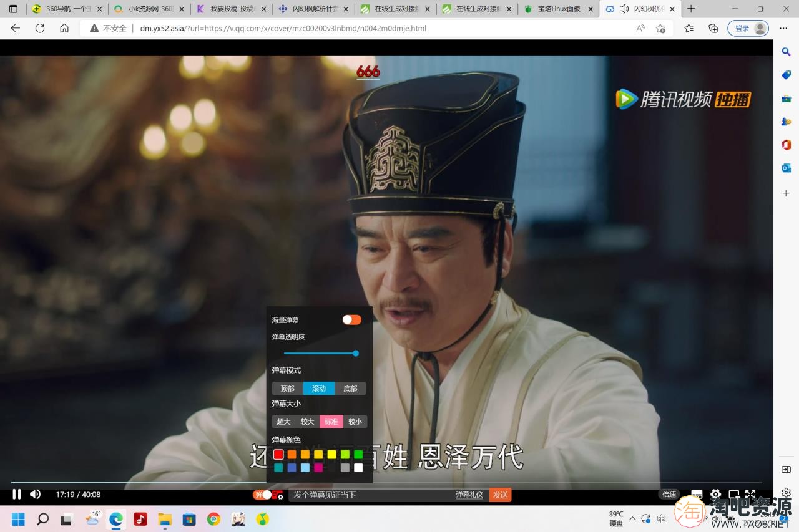The image size is (799, 532).
Task: Open the Office icon in the sidebar
Action: tap(787, 145)
